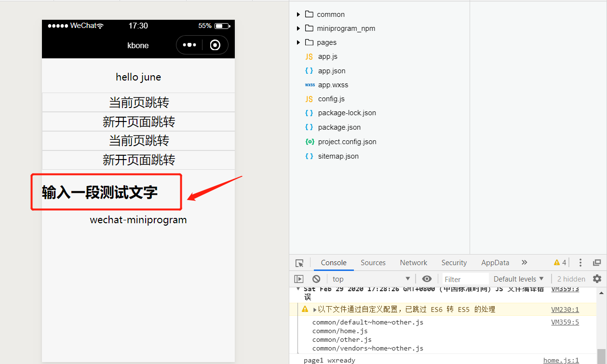607x364 pixels.
Task: Click the common folder icon
Action: pos(309,14)
